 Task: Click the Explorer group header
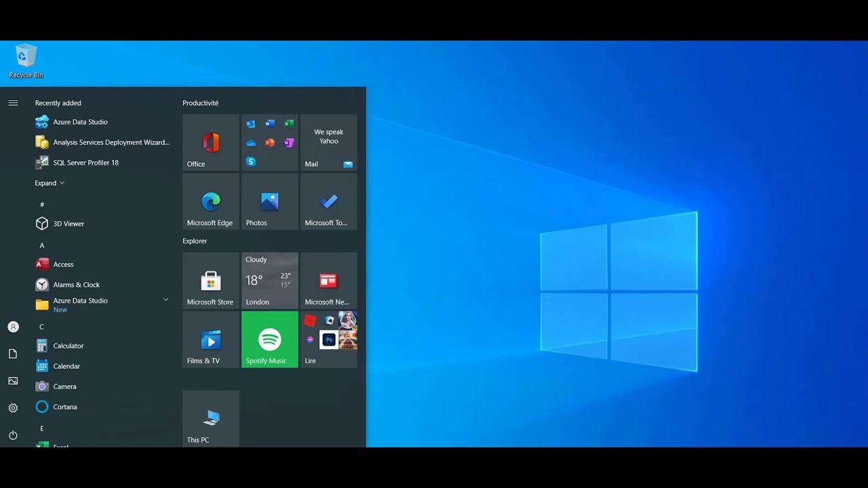pyautogui.click(x=195, y=241)
